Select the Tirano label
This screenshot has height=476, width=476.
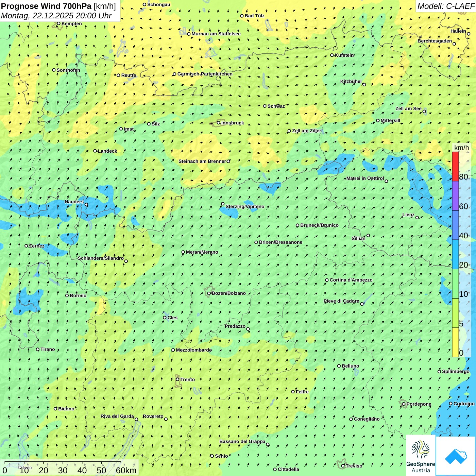point(48,349)
